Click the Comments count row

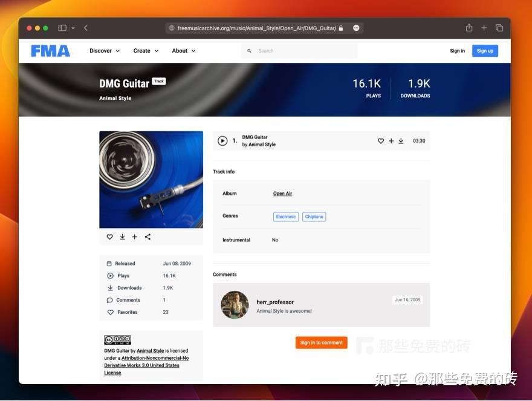point(151,300)
